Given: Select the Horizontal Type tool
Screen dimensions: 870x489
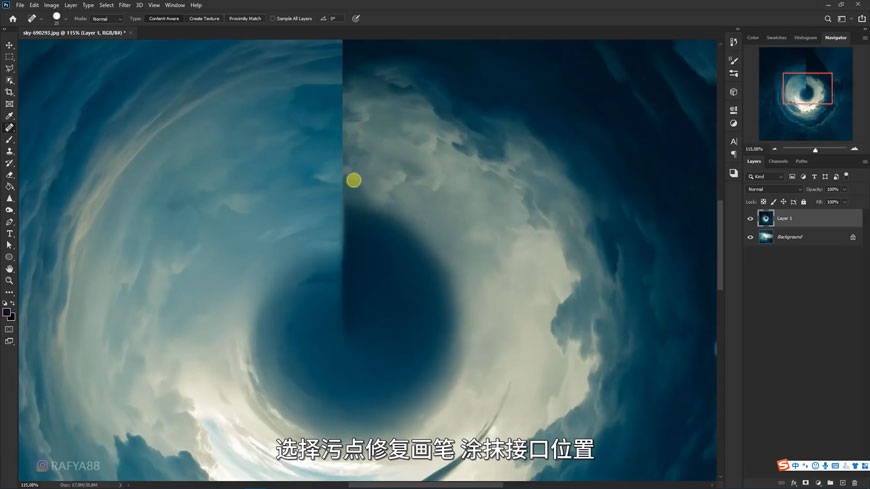Looking at the screenshot, I should click(9, 233).
